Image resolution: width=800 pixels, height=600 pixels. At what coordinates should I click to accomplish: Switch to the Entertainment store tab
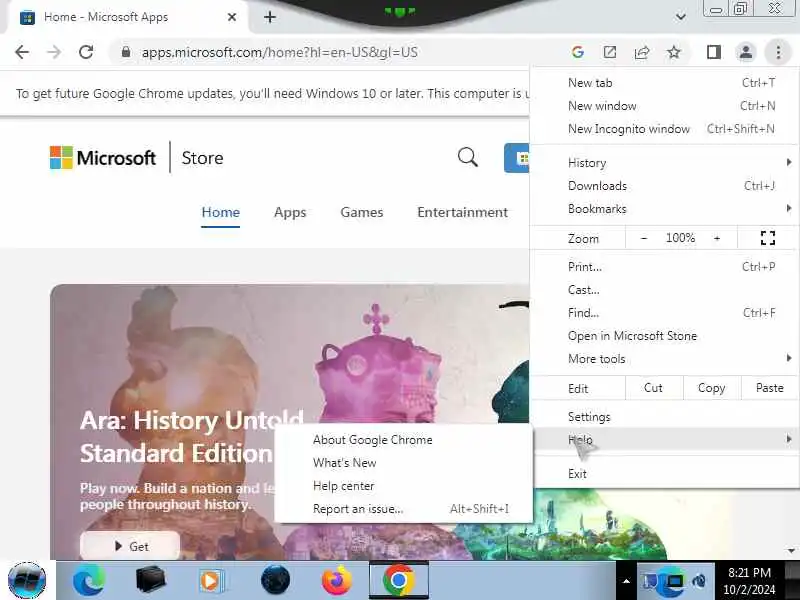[462, 212]
